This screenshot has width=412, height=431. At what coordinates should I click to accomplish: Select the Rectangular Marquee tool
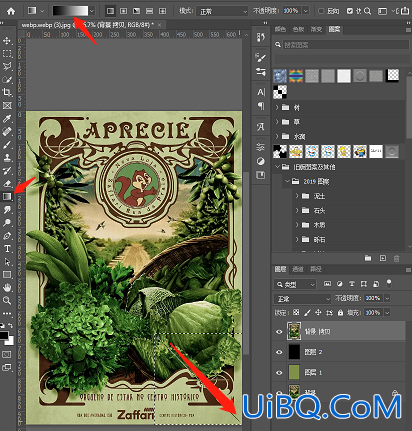7,54
